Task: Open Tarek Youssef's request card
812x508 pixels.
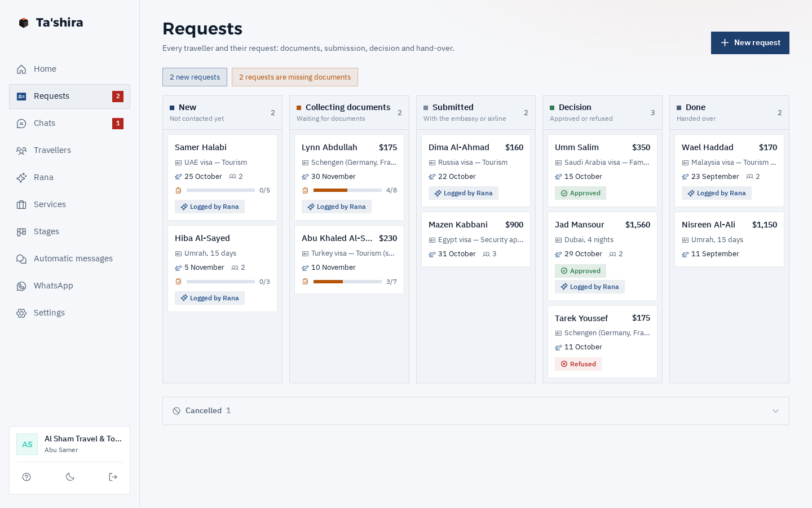Action: [x=602, y=342]
